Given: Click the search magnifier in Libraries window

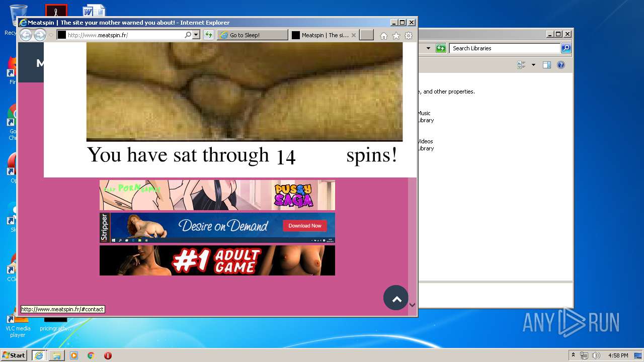Looking at the screenshot, I should click(x=566, y=48).
